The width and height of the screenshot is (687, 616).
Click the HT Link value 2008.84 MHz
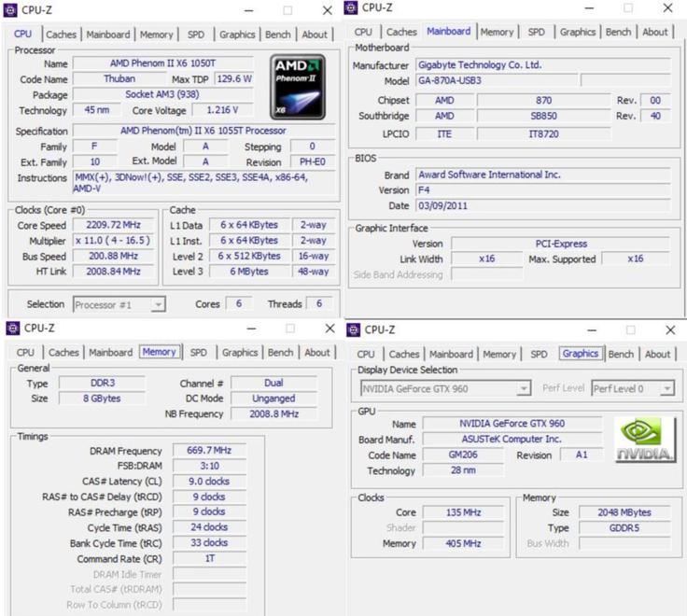pos(114,272)
